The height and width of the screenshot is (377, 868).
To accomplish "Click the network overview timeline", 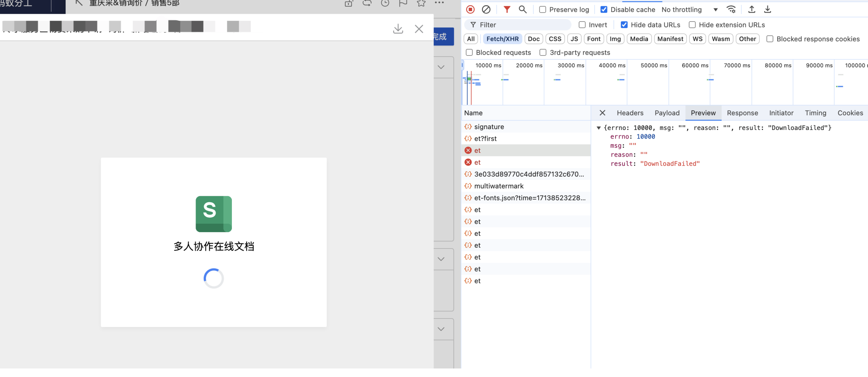I will (665, 82).
